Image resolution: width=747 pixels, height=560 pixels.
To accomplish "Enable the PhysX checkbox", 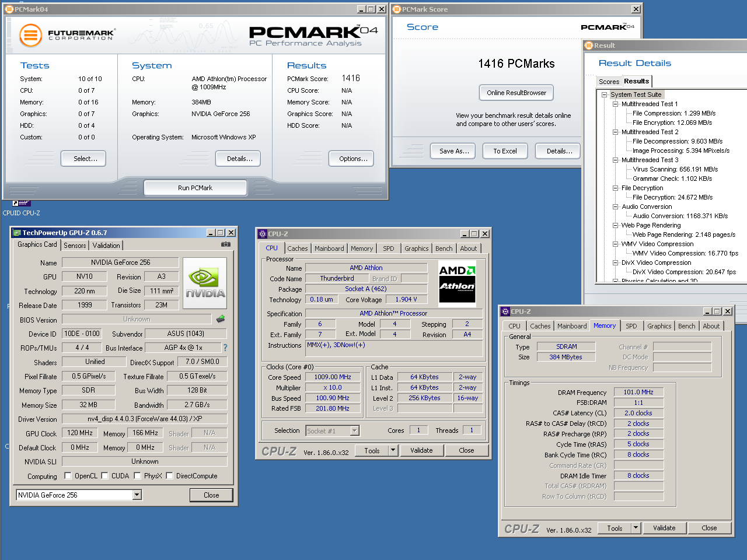I will click(x=137, y=475).
